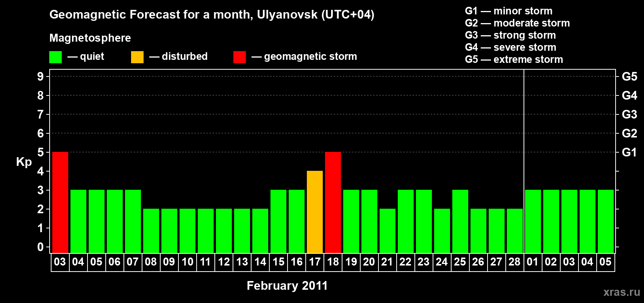Click date label 02 after 01
Viewport: 644px width, 303px height.
pos(551,262)
